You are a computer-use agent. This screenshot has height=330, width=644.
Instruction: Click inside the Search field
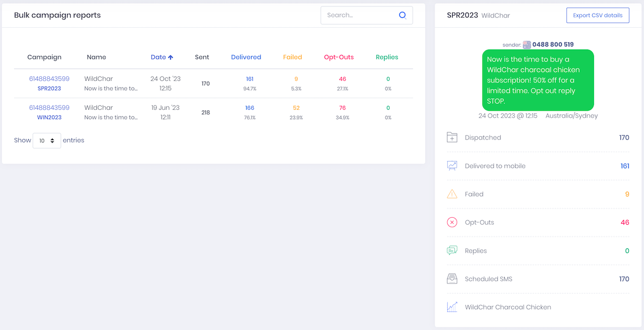point(362,15)
